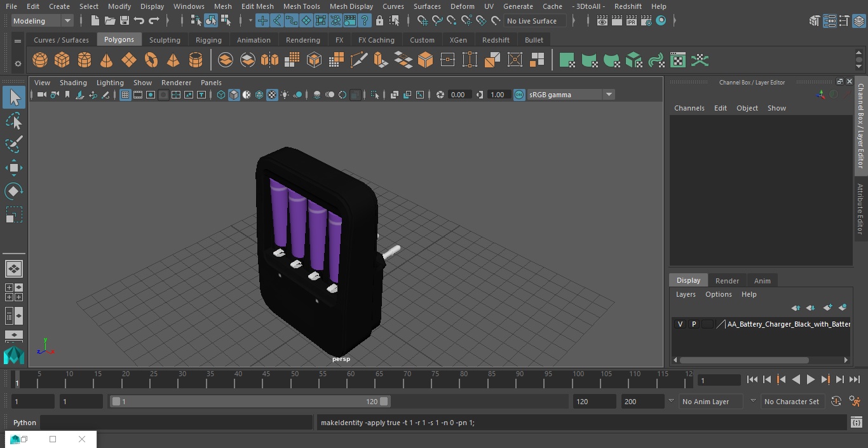The image size is (868, 448).
Task: Toggle wireframe on shaded in viewport
Action: click(x=259, y=95)
